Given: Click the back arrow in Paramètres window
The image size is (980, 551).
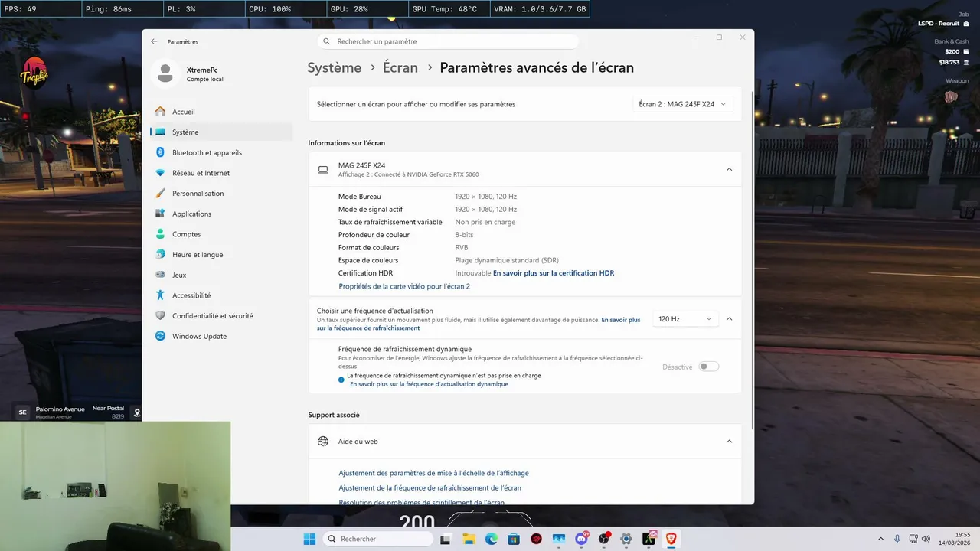Looking at the screenshot, I should (154, 41).
